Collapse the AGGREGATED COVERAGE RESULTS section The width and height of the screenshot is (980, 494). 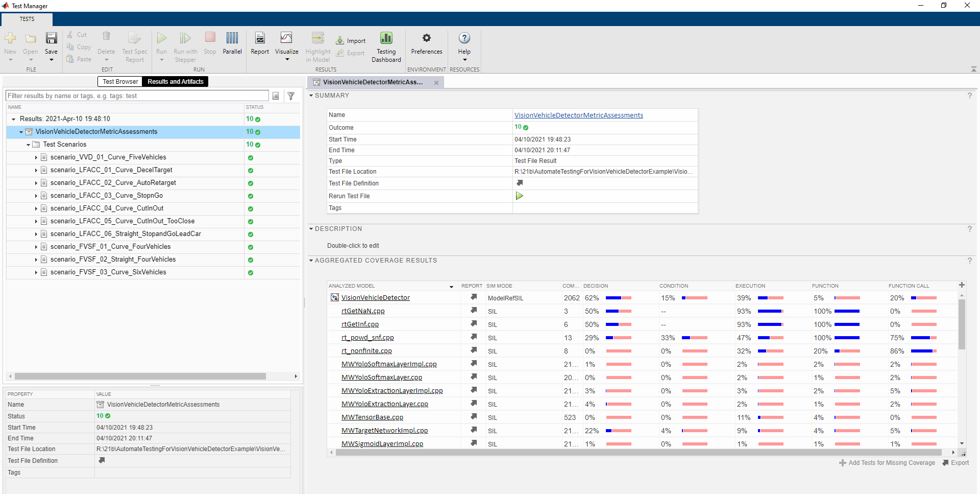tap(311, 261)
